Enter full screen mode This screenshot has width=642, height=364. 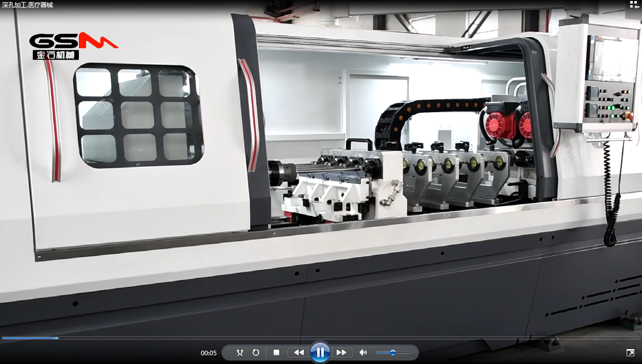pos(630,353)
